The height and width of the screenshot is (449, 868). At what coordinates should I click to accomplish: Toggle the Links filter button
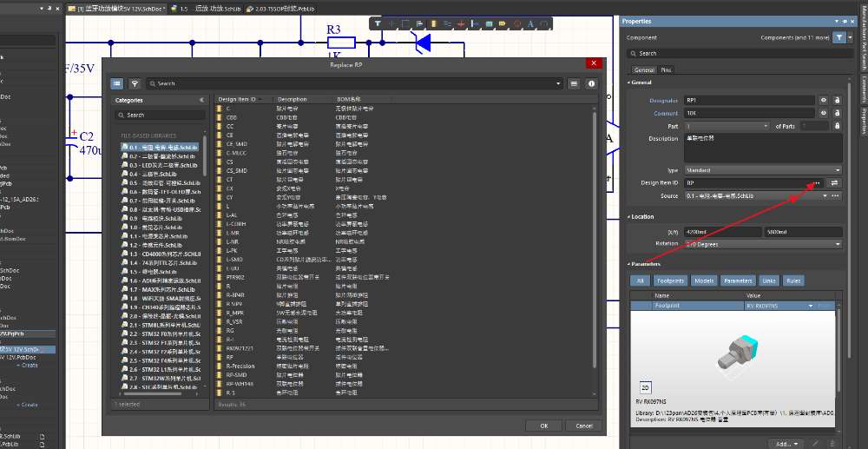(768, 281)
